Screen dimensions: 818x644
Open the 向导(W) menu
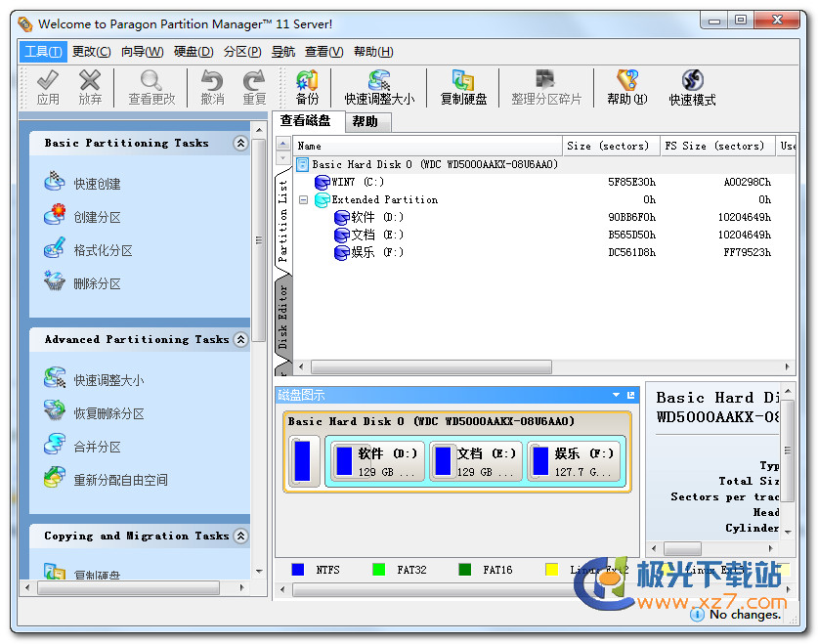(142, 52)
